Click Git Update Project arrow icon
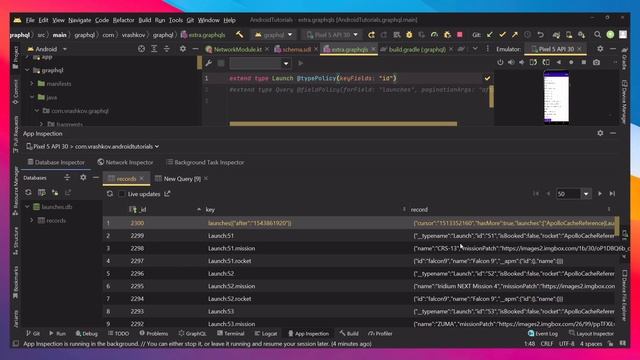 tap(490, 35)
